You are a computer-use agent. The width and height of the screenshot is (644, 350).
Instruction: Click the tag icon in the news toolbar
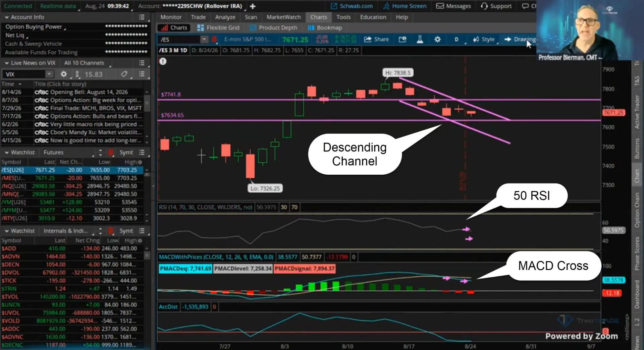coord(124,74)
